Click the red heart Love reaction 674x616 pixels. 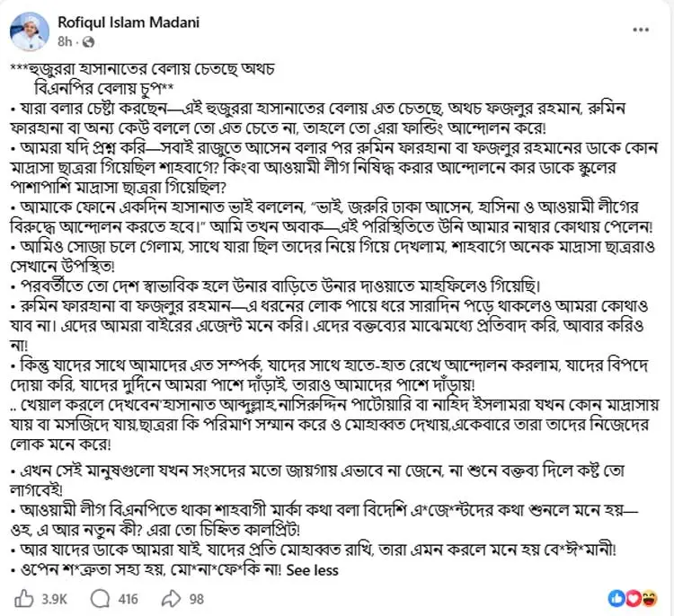pos(633,598)
